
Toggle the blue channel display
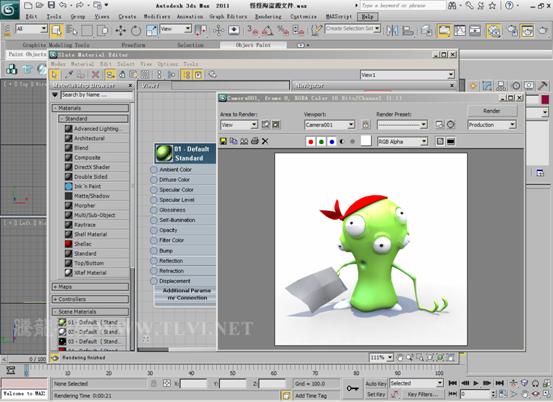332,141
